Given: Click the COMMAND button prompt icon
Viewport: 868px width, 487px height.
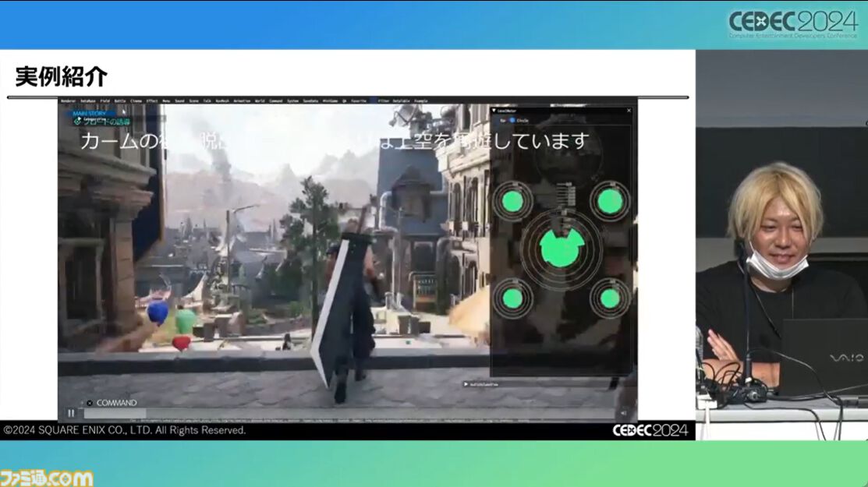Looking at the screenshot, I should [90, 403].
